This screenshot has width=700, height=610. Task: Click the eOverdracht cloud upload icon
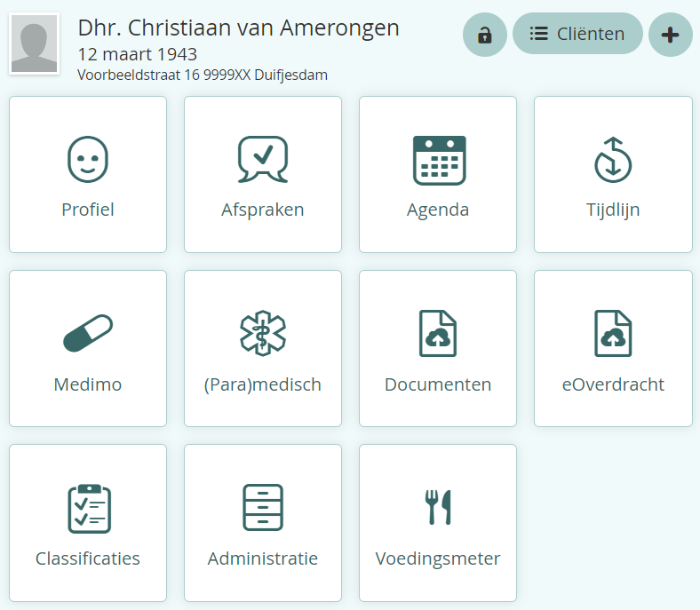tap(613, 334)
